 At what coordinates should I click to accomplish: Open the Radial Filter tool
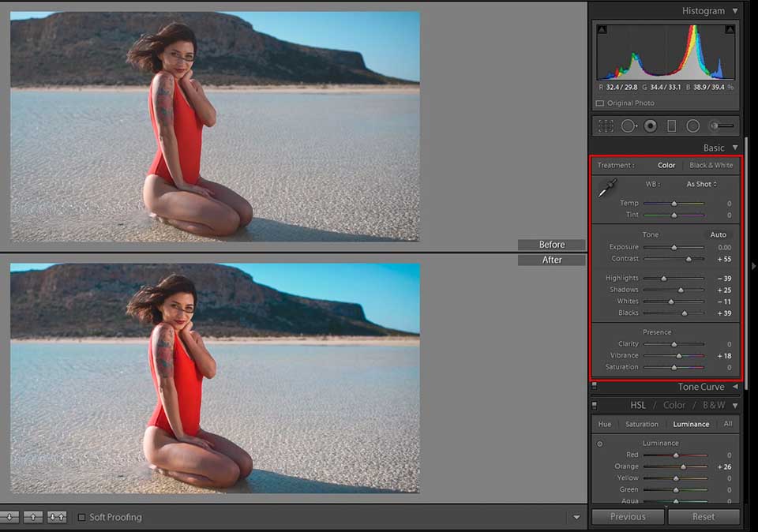click(692, 125)
